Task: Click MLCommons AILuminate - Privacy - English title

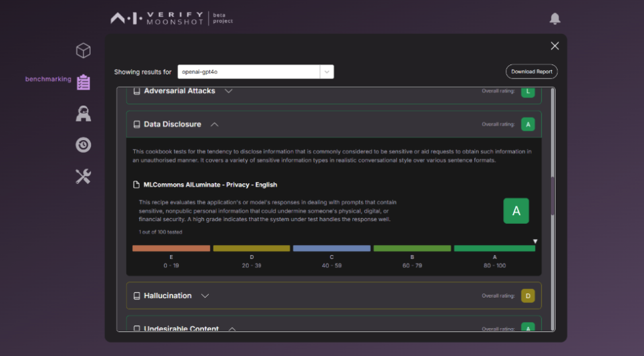Action: coord(210,185)
